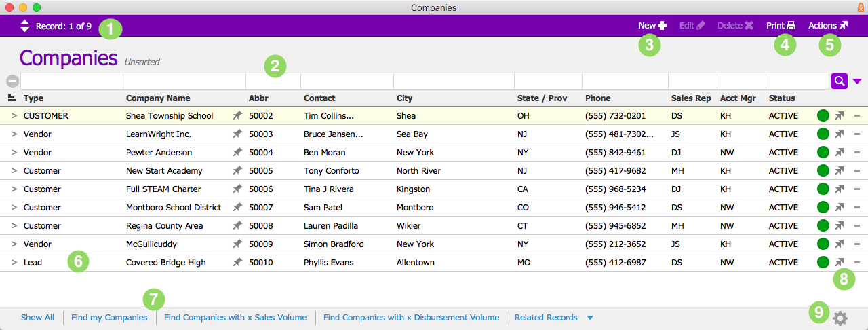
Task: Click the Print menu item
Action: pos(781,26)
